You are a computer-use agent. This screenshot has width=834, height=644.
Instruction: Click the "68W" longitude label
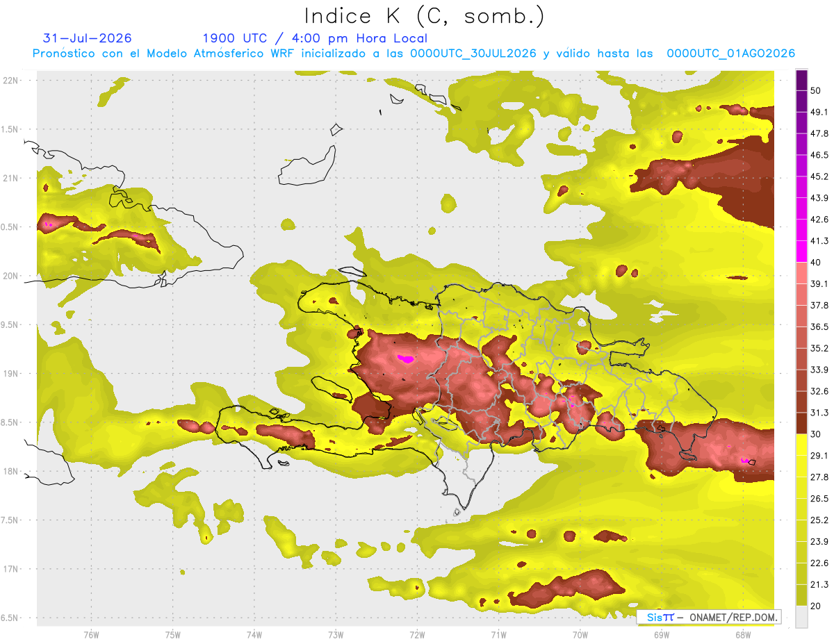pyautogui.click(x=743, y=634)
